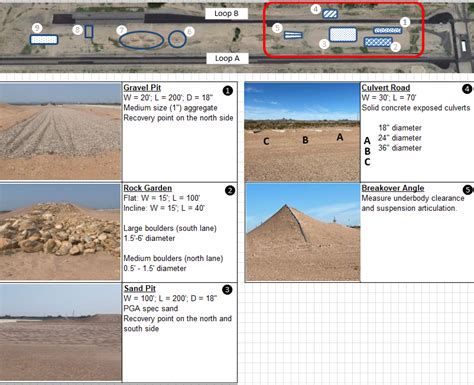Click the Sand Pit heading
The width and height of the screenshot is (474, 385).
[x=140, y=288]
